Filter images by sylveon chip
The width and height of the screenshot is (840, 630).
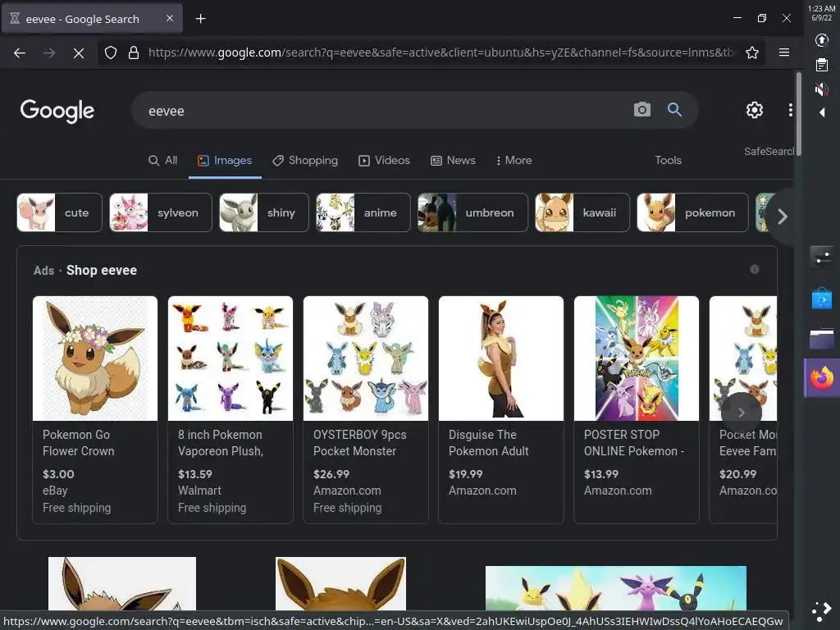(161, 212)
